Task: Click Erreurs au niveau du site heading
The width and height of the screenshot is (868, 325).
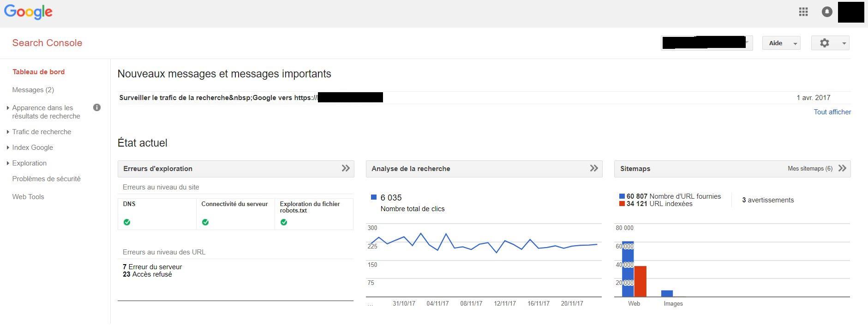Action: point(161,187)
